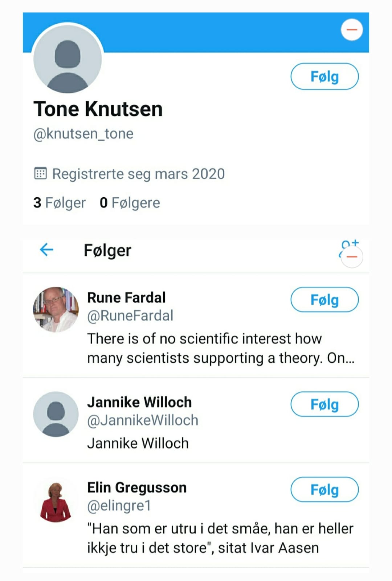Click the @RuneFardal handle

click(x=130, y=316)
